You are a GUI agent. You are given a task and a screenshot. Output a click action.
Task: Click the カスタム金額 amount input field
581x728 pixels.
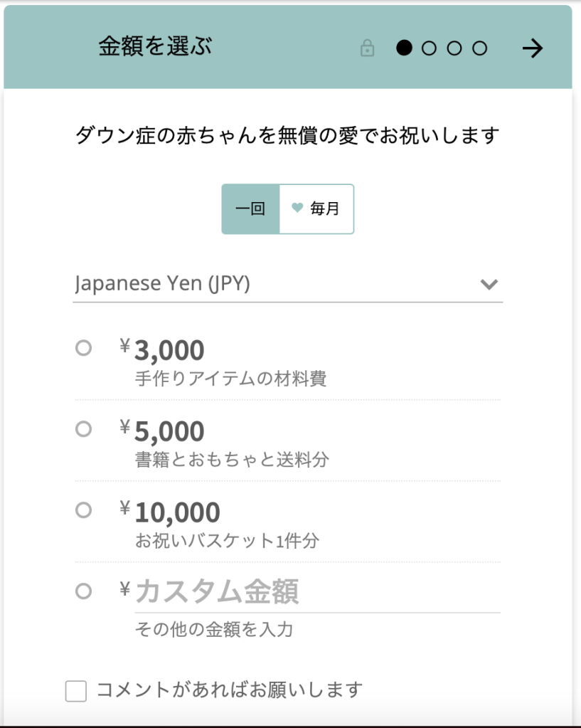coord(316,592)
